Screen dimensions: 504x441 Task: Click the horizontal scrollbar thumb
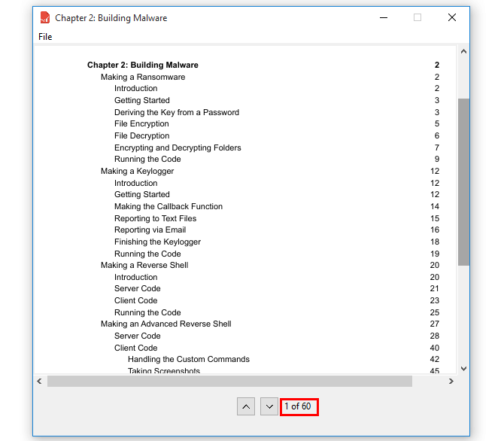click(229, 382)
